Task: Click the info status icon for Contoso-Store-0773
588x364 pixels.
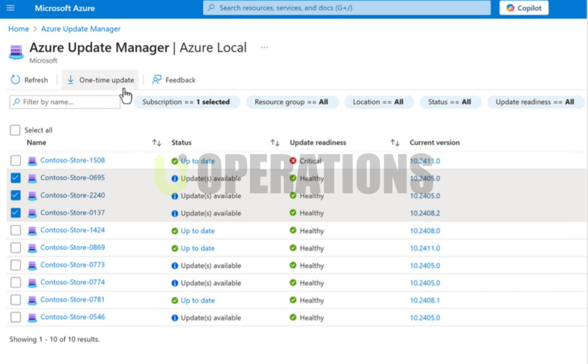Action: pyautogui.click(x=175, y=266)
